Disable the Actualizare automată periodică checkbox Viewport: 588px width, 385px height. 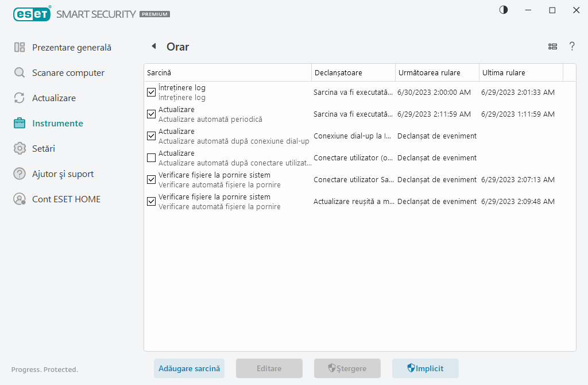[152, 114]
